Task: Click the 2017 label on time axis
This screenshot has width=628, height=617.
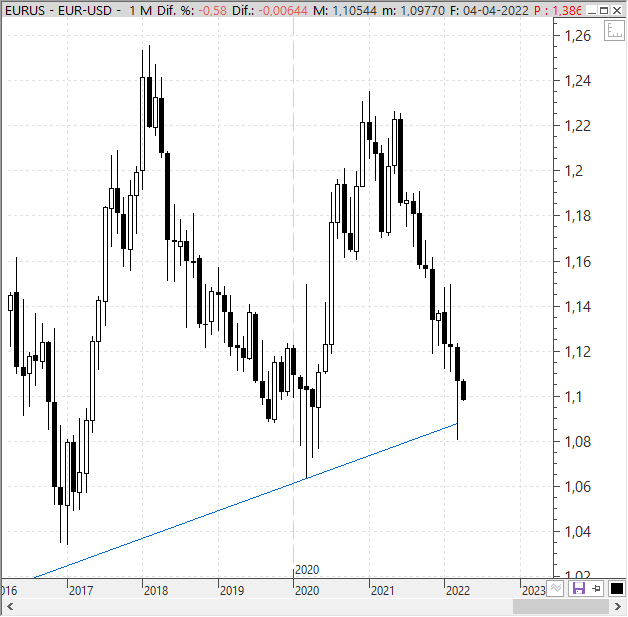Action: (x=81, y=591)
